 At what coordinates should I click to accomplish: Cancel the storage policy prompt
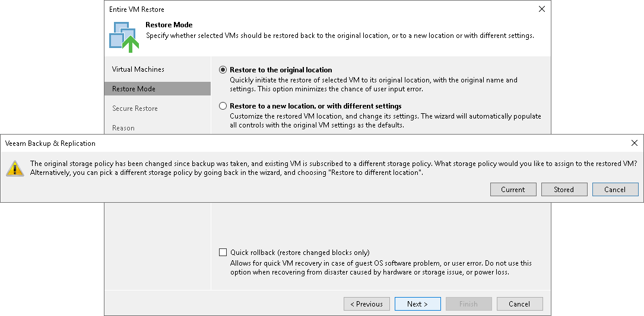[x=615, y=190]
